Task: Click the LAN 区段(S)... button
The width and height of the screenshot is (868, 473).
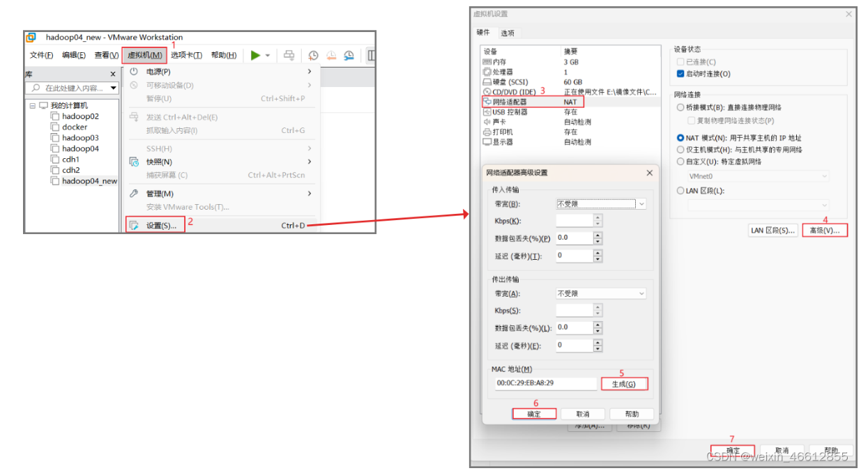Action: click(x=772, y=230)
